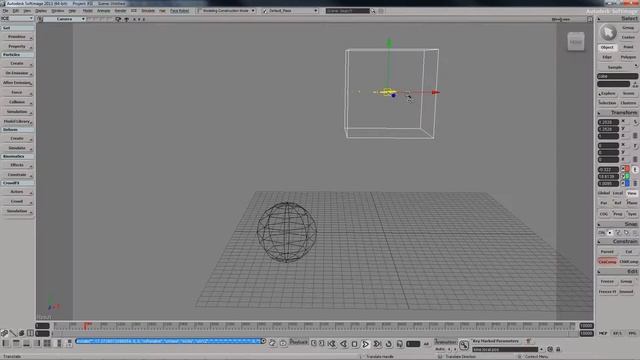The width and height of the screenshot is (640, 360).
Task: Open the Face Robot menu
Action: [180, 11]
